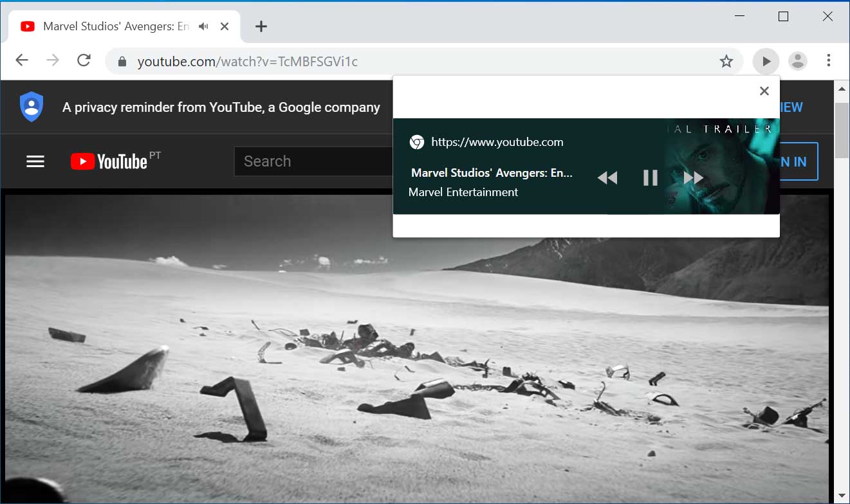
Task: Click the privacy reminder from YouTube text
Action: (x=221, y=107)
